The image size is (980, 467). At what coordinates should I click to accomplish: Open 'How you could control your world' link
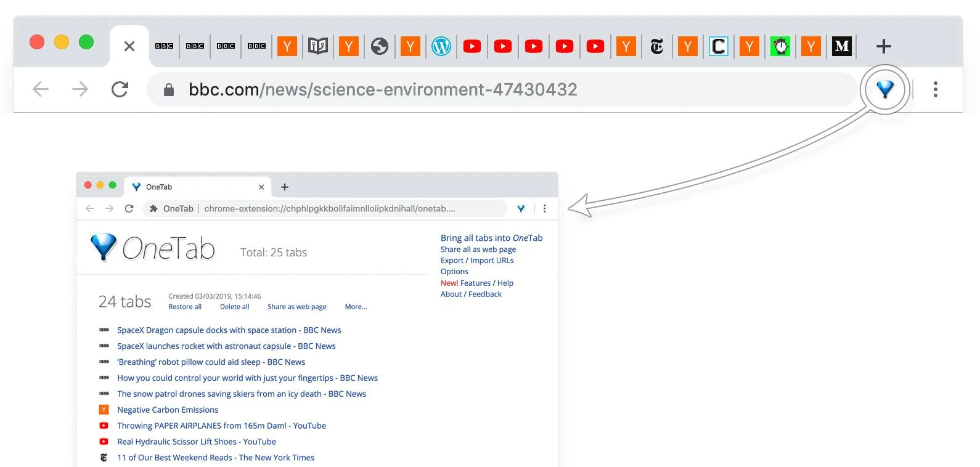247,378
